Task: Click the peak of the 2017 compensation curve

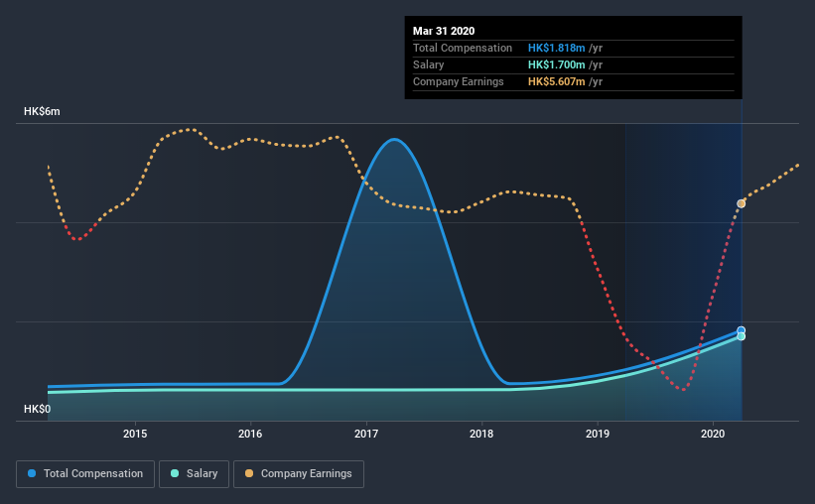Action: point(395,139)
